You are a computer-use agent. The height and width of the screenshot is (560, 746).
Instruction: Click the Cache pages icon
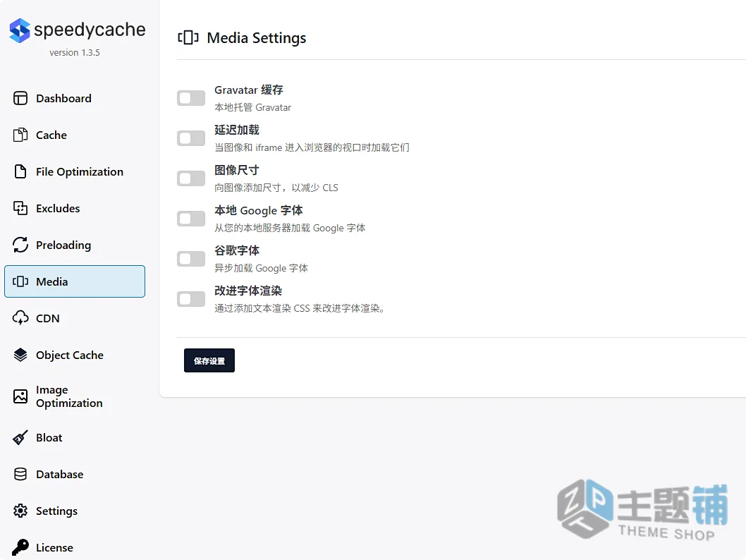pos(20,135)
